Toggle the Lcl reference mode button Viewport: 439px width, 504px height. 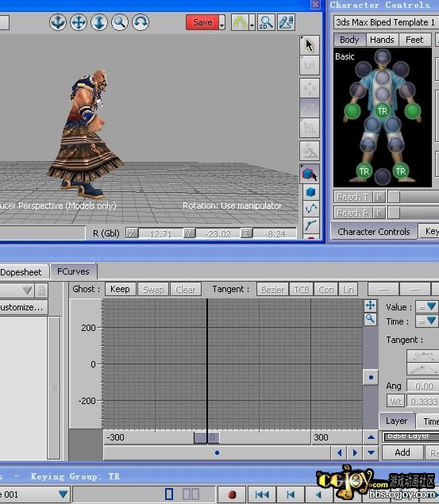coord(309,66)
